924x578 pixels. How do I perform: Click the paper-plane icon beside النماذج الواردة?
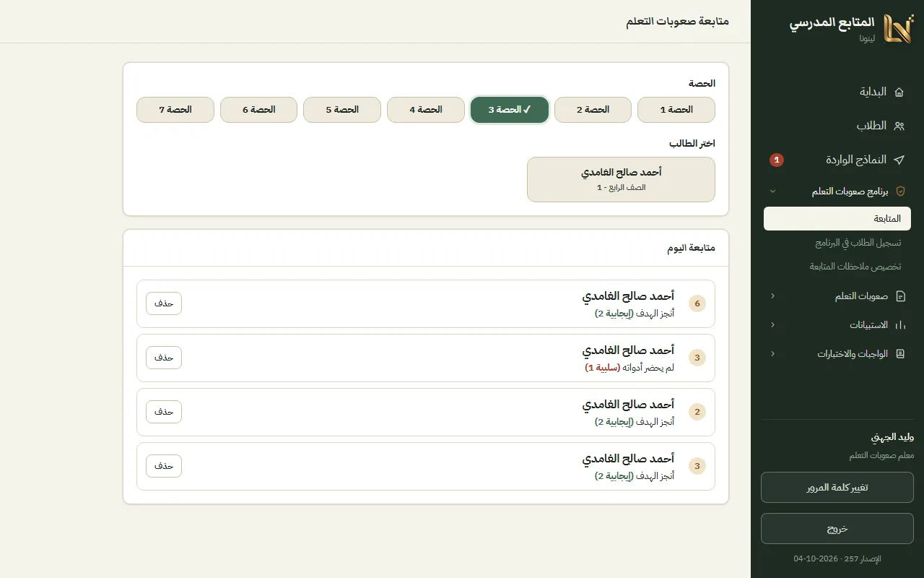click(899, 160)
